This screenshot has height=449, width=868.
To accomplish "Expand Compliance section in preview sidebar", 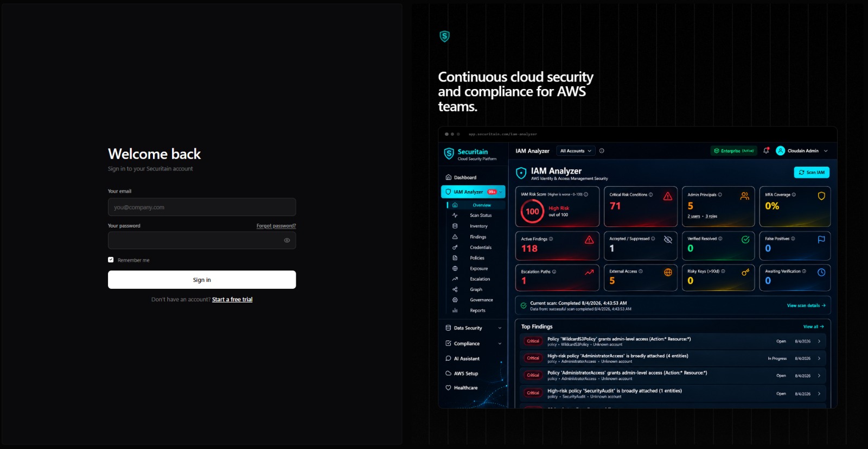I will (x=473, y=343).
